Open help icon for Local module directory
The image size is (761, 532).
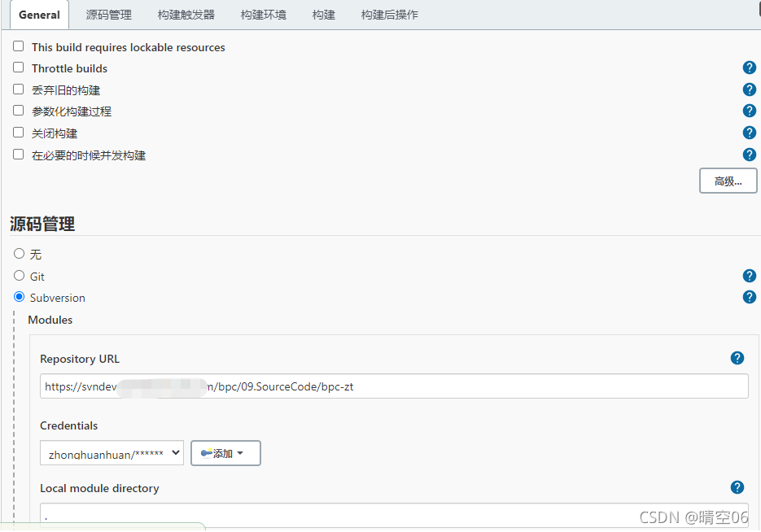click(x=737, y=487)
